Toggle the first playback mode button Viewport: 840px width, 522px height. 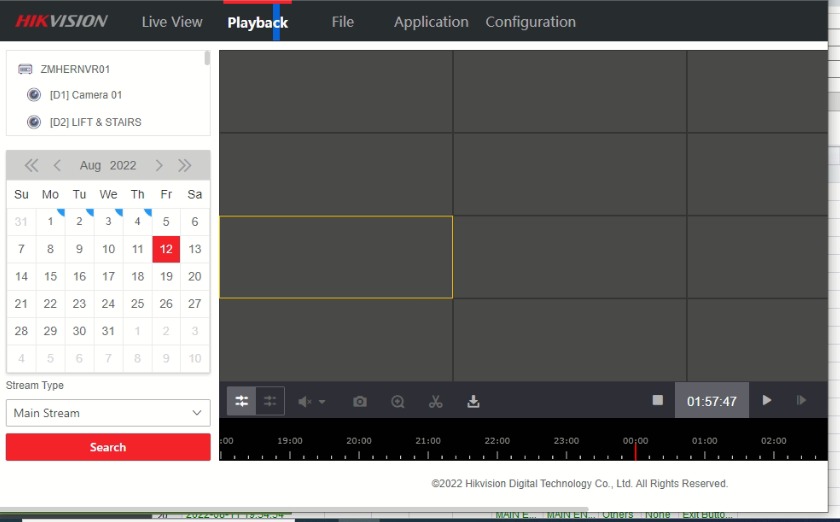click(241, 401)
